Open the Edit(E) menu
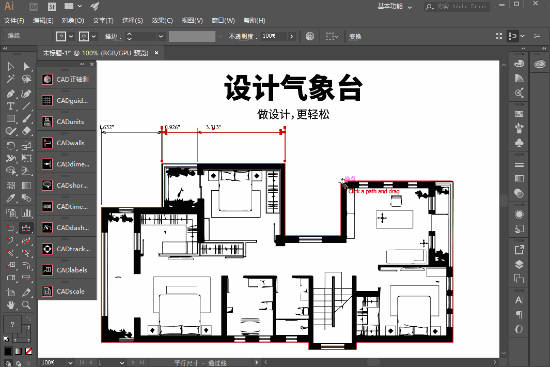This screenshot has height=367, width=550. 43,21
